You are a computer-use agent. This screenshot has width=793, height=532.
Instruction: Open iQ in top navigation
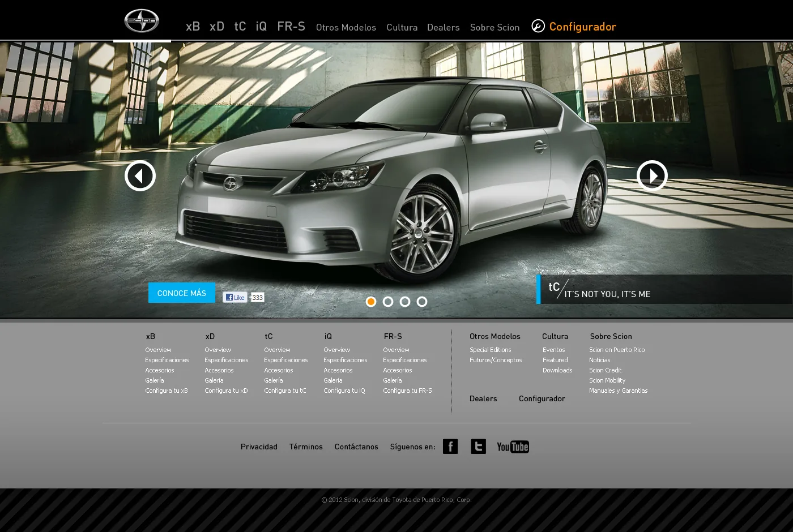(x=261, y=27)
